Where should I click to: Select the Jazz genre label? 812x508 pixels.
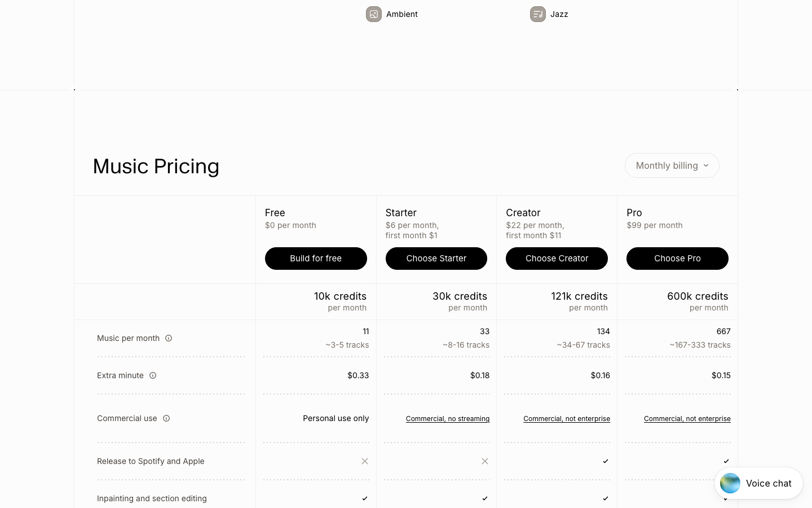click(559, 14)
